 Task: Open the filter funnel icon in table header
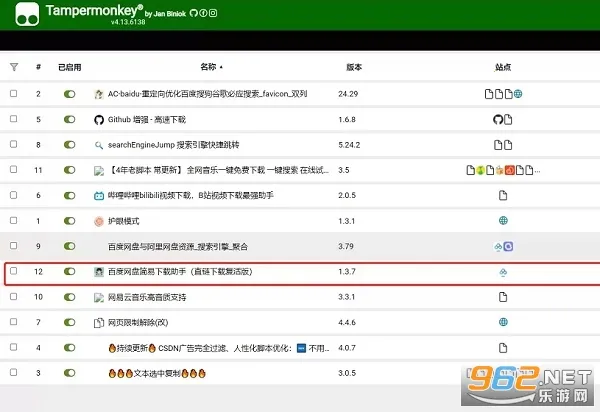[x=14, y=68]
